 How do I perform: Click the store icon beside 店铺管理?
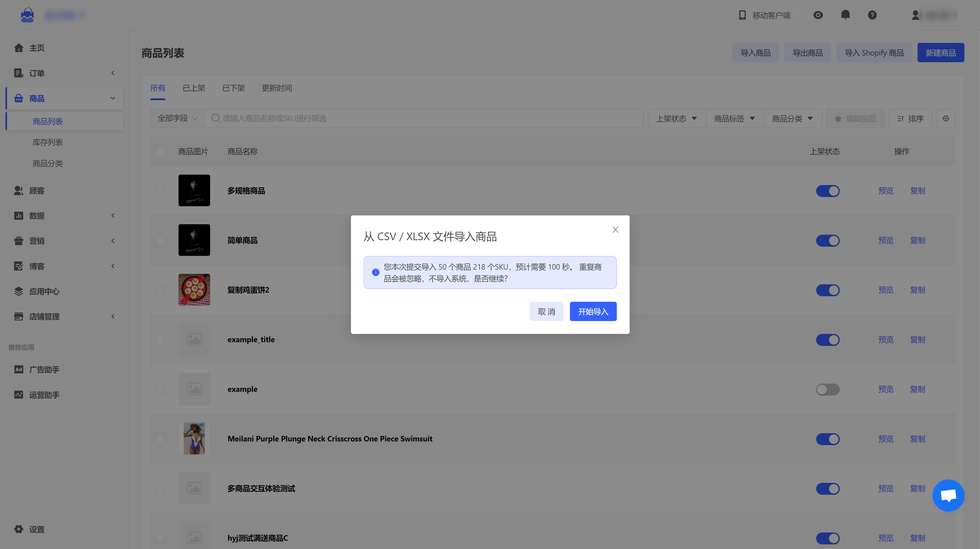[19, 316]
